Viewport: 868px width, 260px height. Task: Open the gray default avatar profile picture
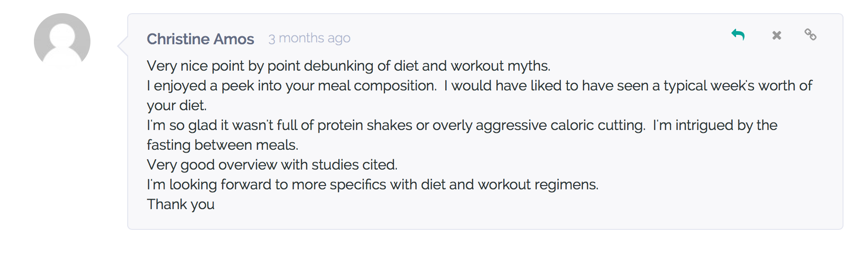[62, 41]
